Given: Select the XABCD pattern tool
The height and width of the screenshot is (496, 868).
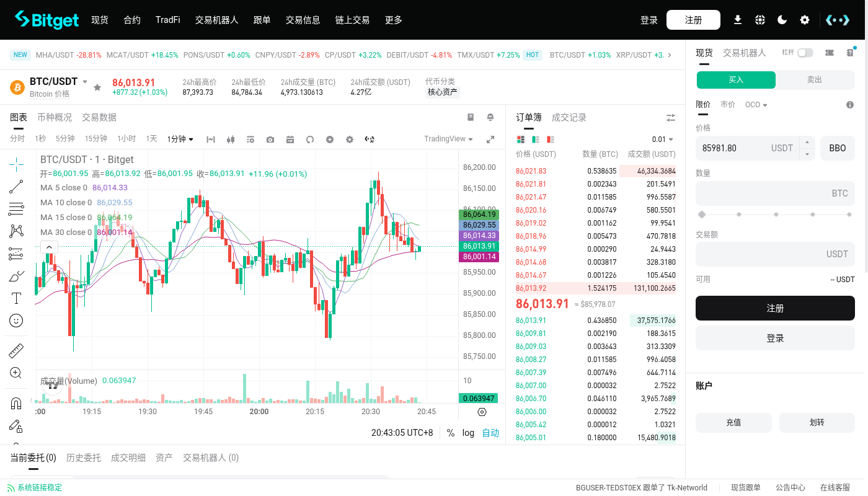Looking at the screenshot, I should (16, 231).
